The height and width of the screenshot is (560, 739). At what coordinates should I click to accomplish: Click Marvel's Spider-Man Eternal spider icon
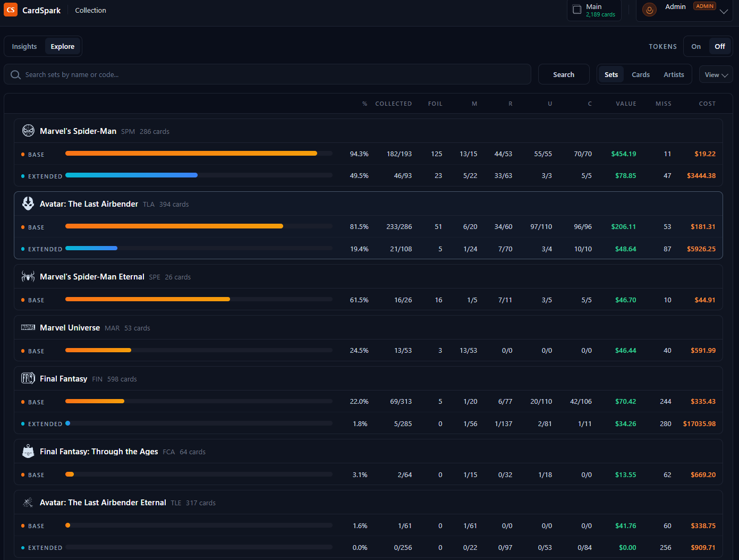point(28,276)
